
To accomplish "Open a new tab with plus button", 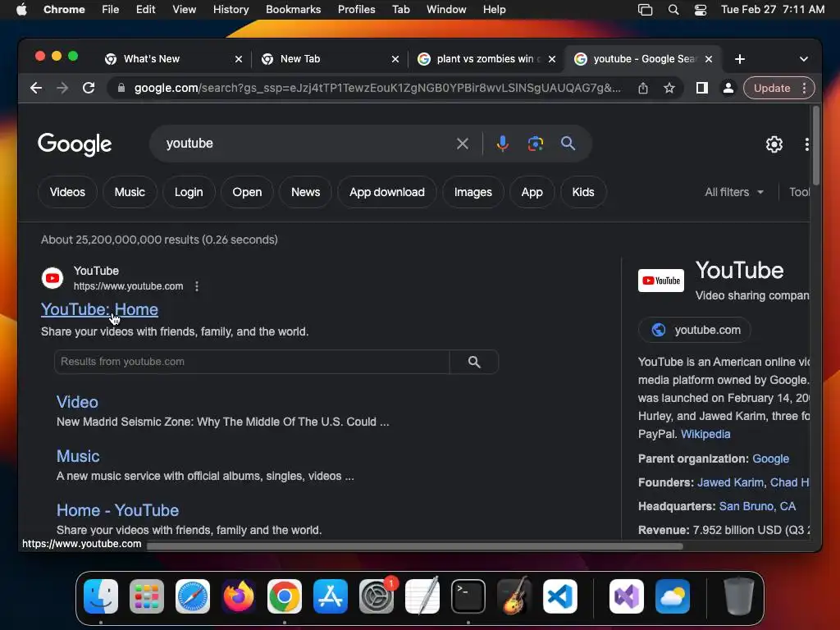I will [740, 59].
